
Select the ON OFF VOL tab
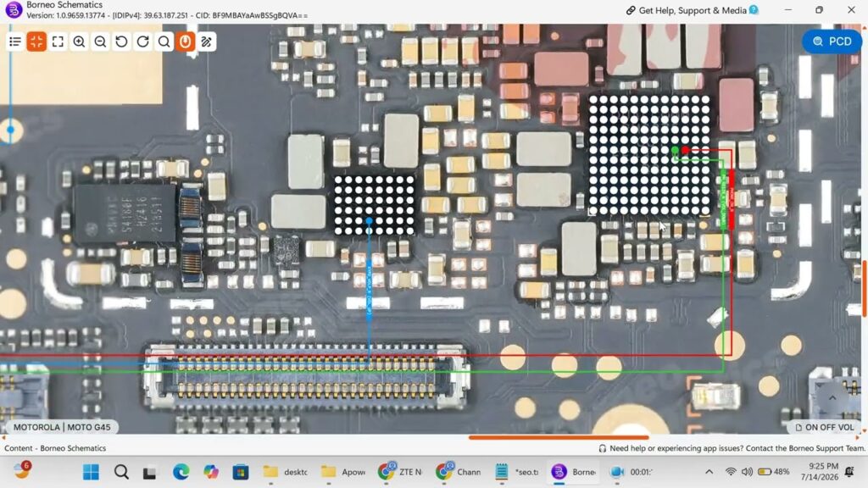824,427
